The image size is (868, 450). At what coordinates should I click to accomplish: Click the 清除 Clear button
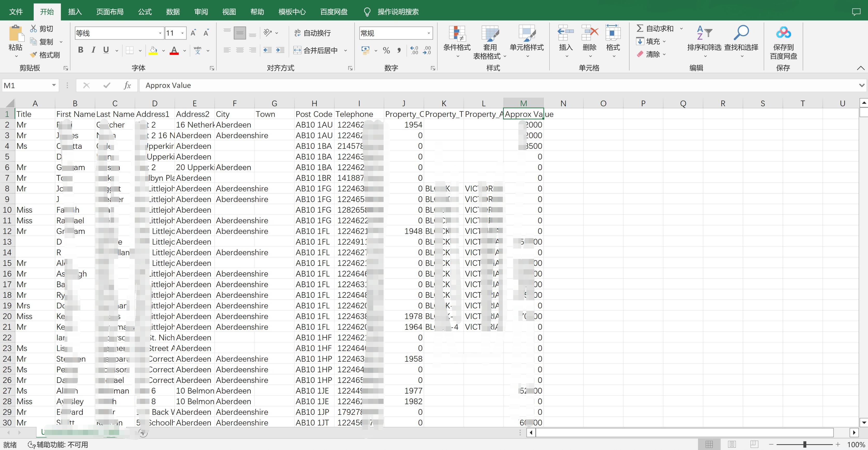point(648,54)
